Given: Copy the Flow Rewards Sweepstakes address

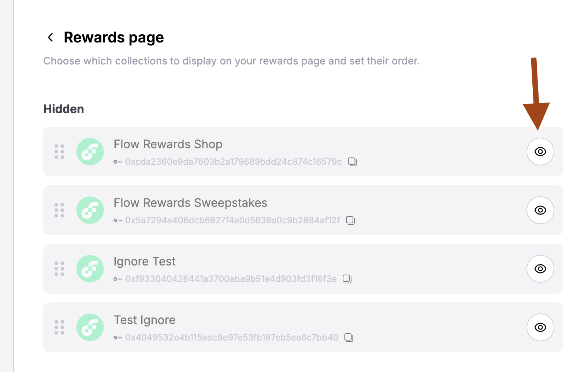Looking at the screenshot, I should pyautogui.click(x=350, y=220).
